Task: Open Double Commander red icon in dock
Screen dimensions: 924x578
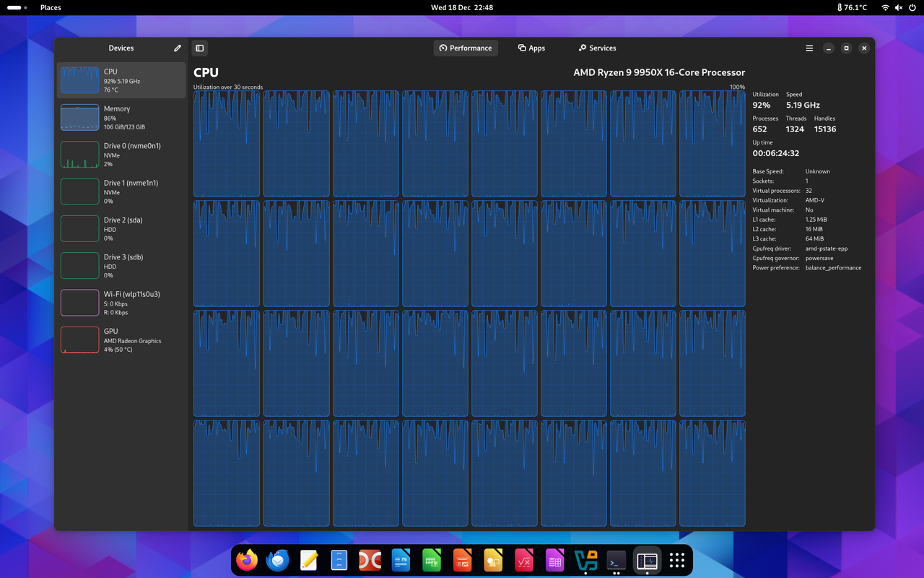Action: (370, 560)
